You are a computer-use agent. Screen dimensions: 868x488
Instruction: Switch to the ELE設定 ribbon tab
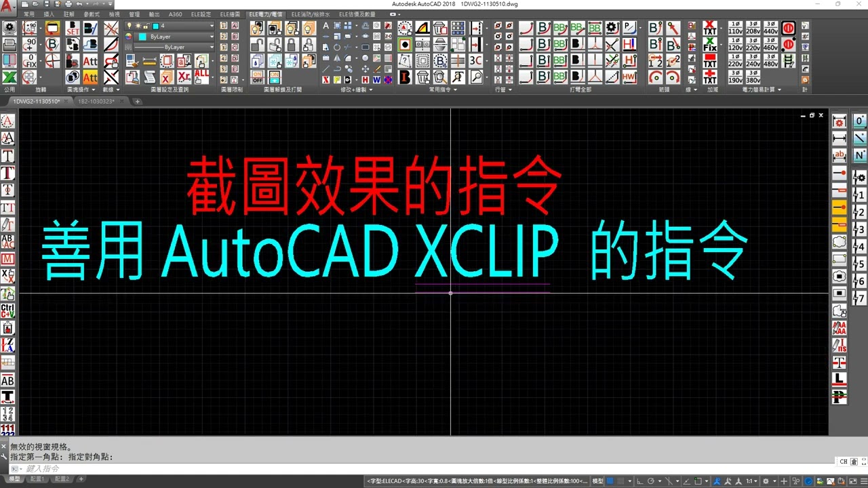[201, 14]
